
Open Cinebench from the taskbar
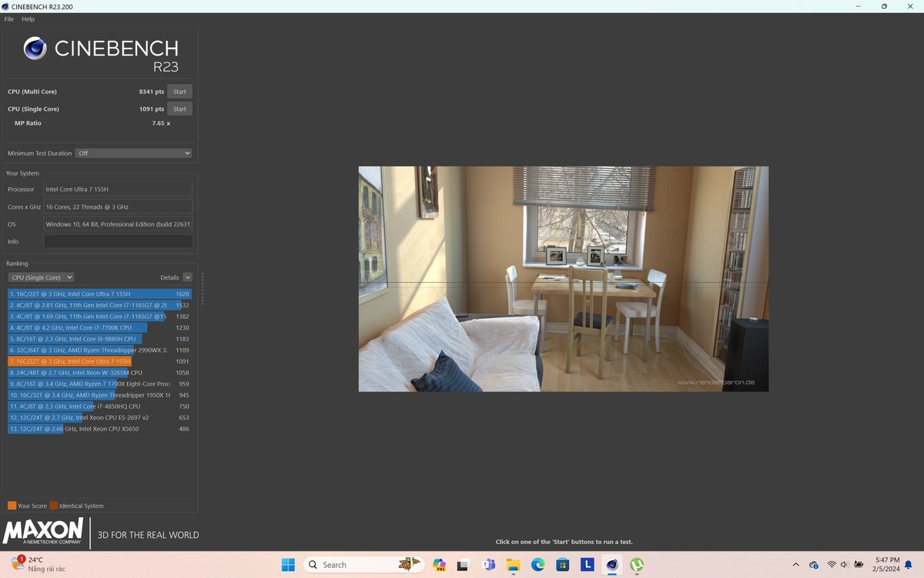pos(611,565)
